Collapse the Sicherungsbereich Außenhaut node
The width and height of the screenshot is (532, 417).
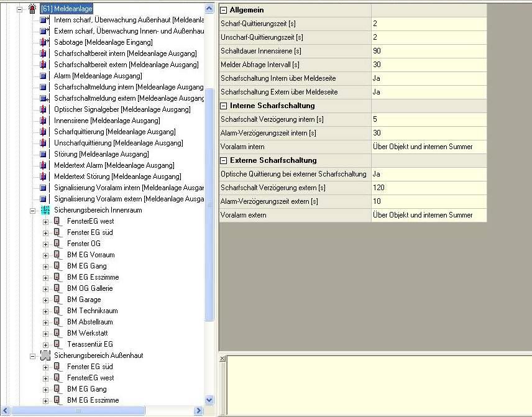32,356
